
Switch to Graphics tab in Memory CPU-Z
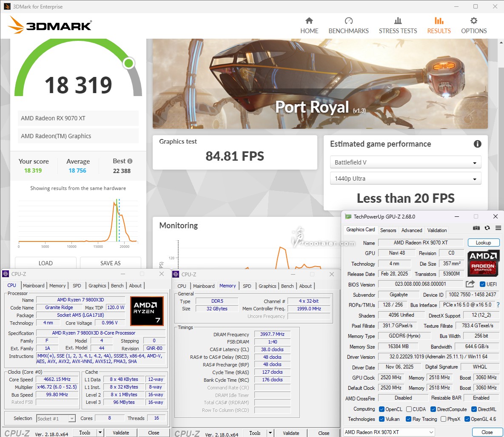click(x=267, y=286)
